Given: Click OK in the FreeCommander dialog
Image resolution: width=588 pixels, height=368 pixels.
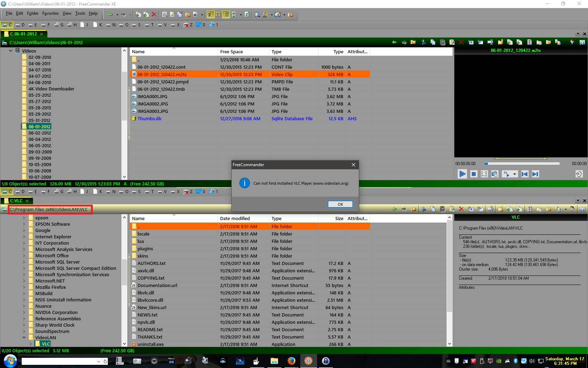Looking at the screenshot, I should (x=340, y=204).
